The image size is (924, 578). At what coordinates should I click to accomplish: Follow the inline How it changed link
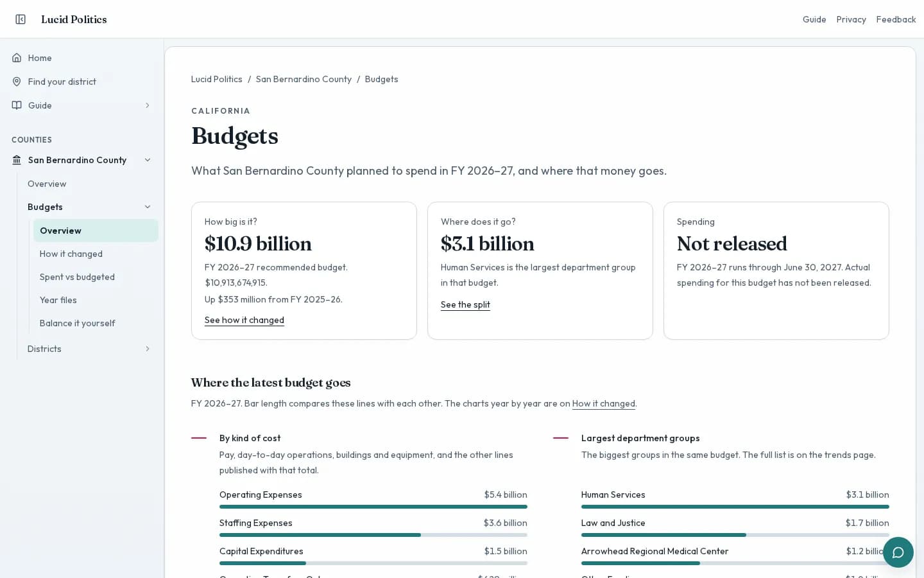pyautogui.click(x=604, y=403)
